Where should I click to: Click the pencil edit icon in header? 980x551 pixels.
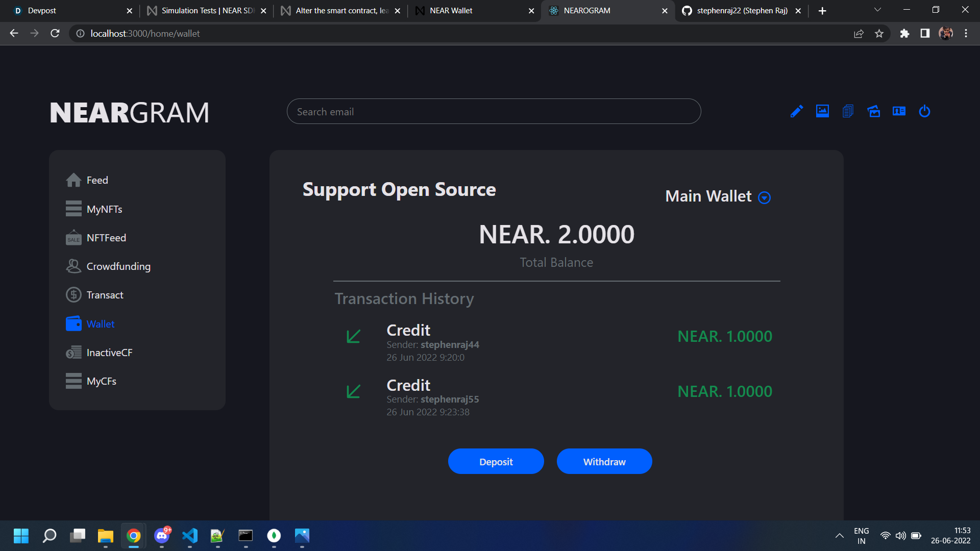coord(797,111)
